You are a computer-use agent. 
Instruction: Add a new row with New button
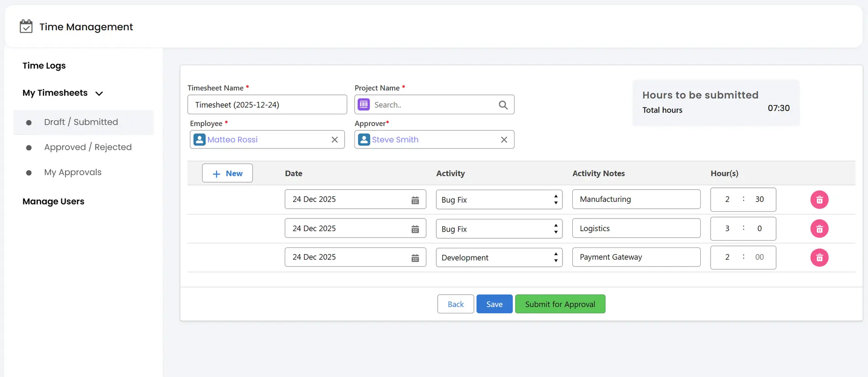click(x=227, y=173)
